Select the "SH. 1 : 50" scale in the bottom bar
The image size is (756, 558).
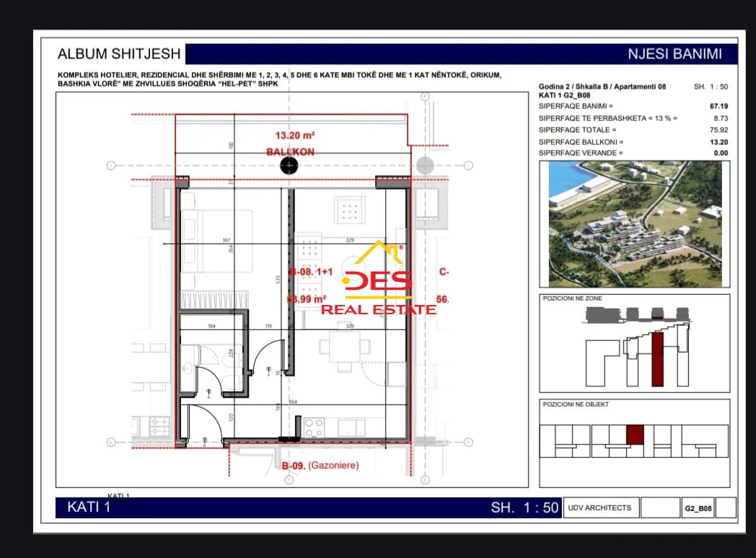[524, 508]
